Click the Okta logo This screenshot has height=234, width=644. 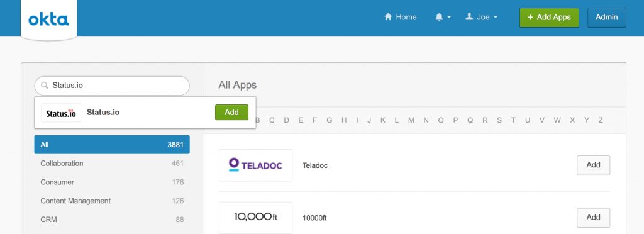pos(48,19)
